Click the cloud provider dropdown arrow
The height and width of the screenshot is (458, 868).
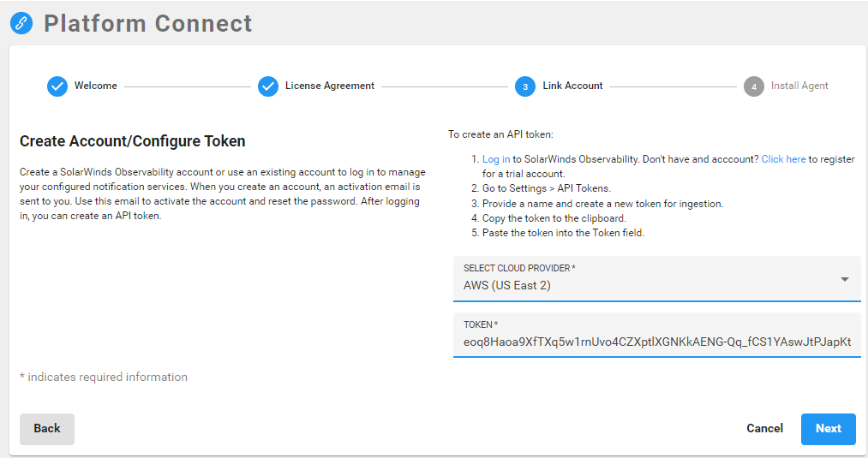point(845,279)
